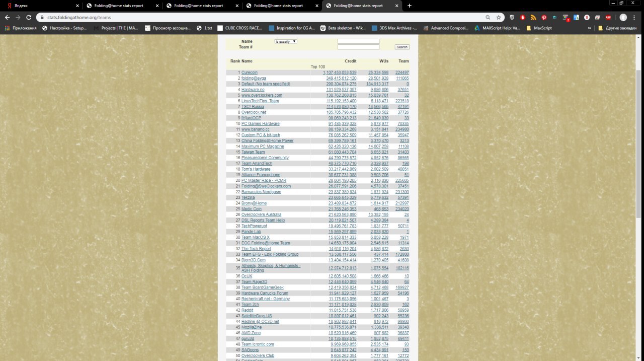The height and width of the screenshot is (361, 644).
Task: Click the Search button
Action: click(x=402, y=47)
